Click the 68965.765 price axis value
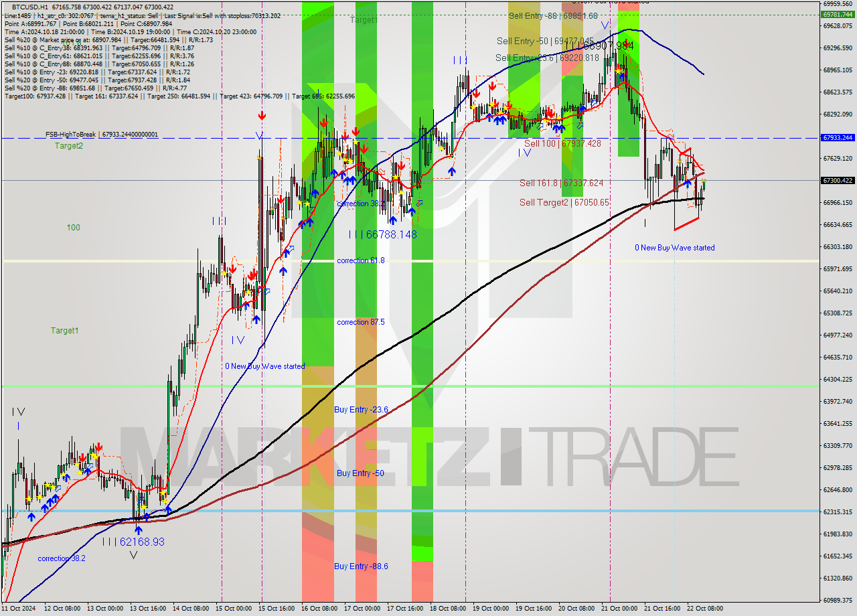 point(838,70)
